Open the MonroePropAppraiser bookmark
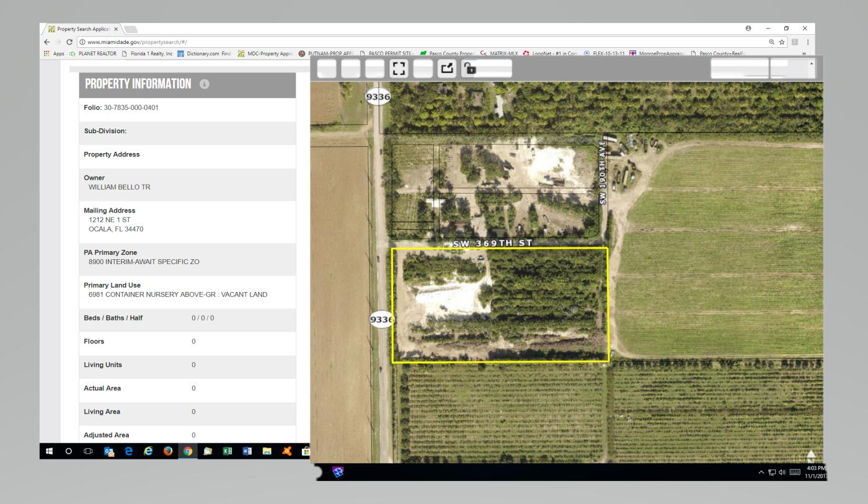The width and height of the screenshot is (868, 504). pos(657,54)
